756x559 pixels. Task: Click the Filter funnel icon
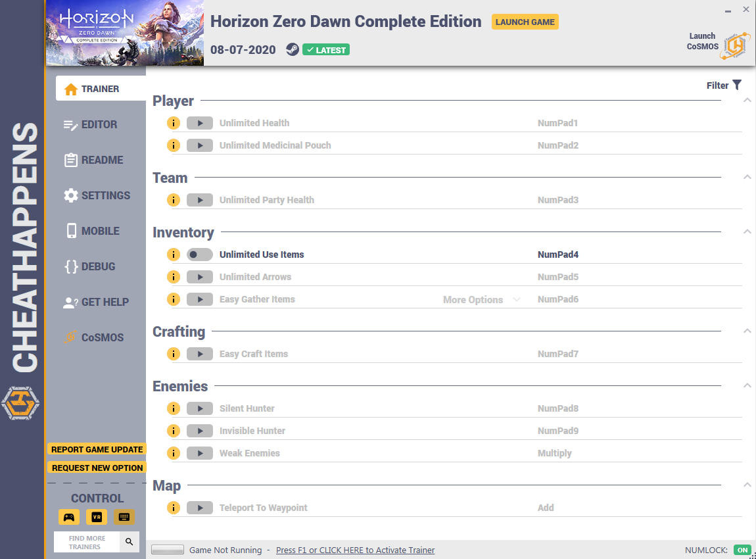(x=737, y=85)
